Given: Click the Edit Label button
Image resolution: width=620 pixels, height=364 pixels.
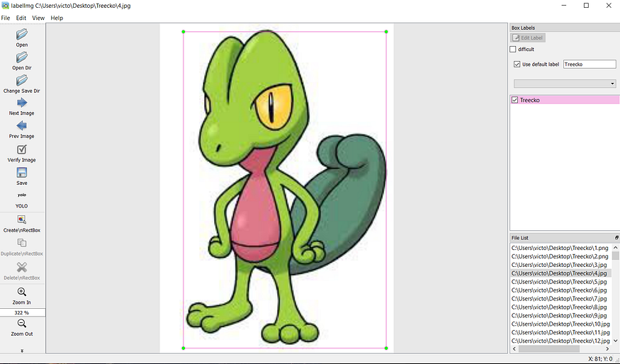Looking at the screenshot, I should [x=529, y=38].
